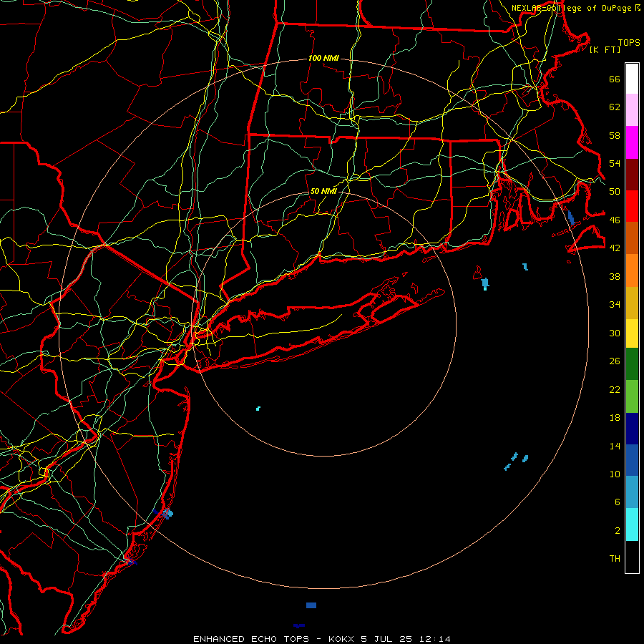The image size is (644, 644).
Task: Click the 10 label on the scale
Action: (x=615, y=474)
